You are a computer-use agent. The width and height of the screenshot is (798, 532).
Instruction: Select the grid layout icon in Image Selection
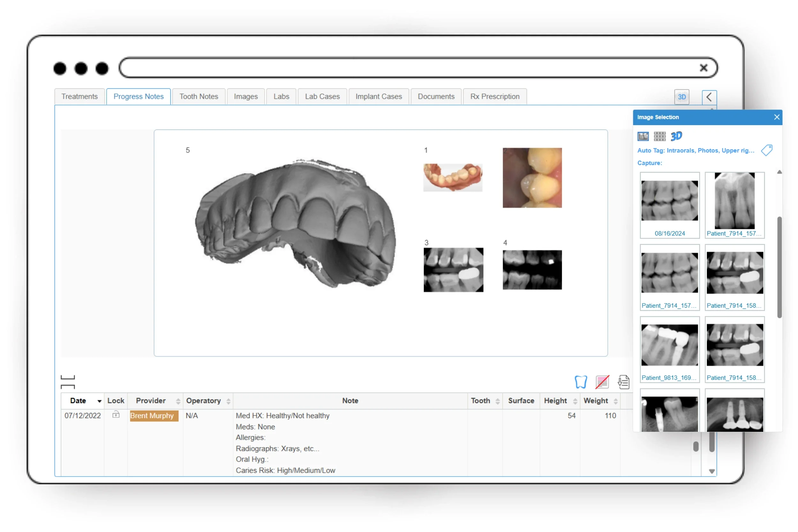659,136
